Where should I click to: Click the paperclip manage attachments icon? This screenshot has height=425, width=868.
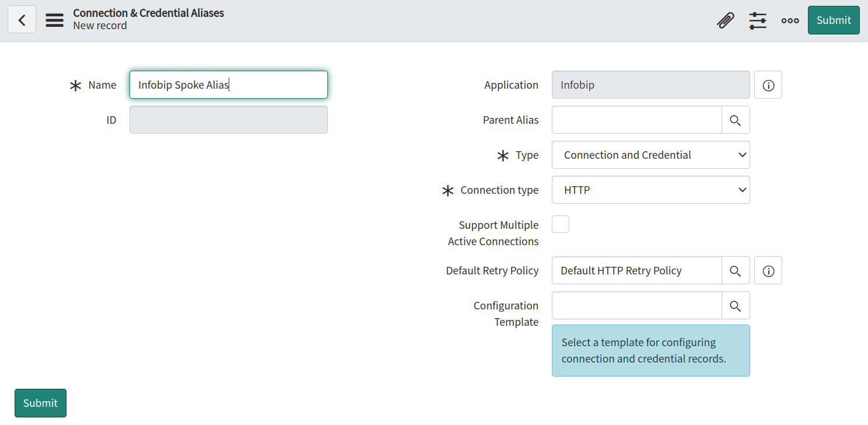pos(725,20)
